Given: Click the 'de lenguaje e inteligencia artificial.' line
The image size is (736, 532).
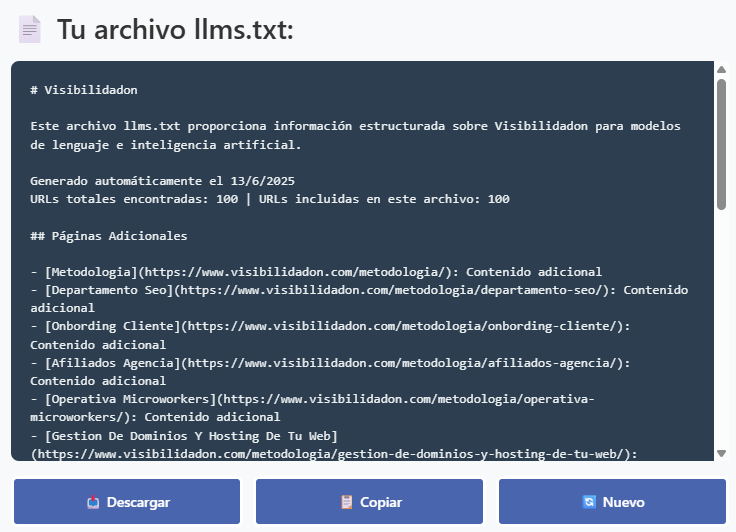Looking at the screenshot, I should tap(166, 145).
